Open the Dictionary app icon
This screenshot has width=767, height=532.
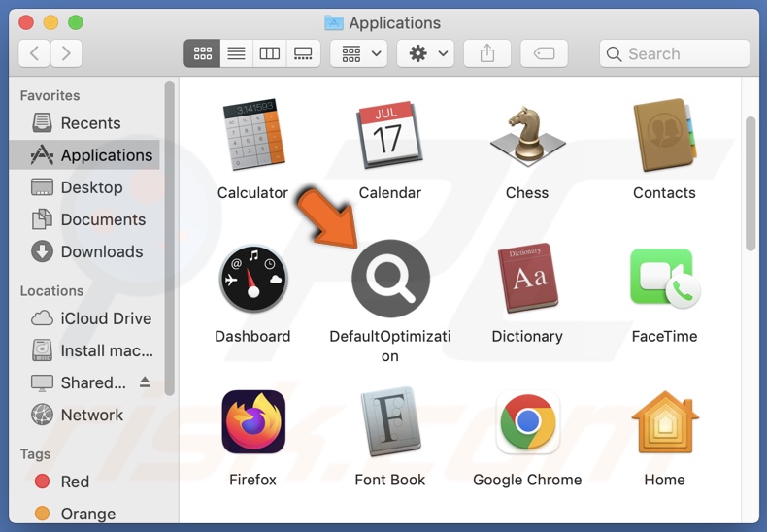528,278
